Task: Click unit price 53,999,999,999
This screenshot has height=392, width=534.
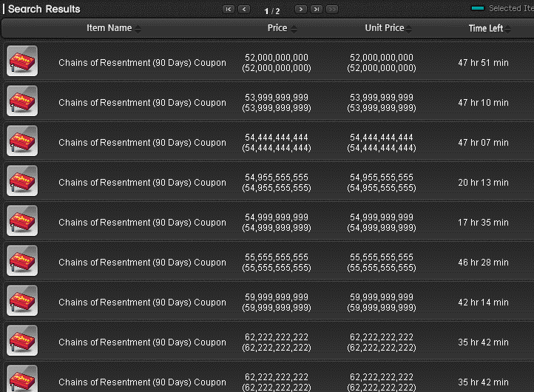Action: coord(382,103)
